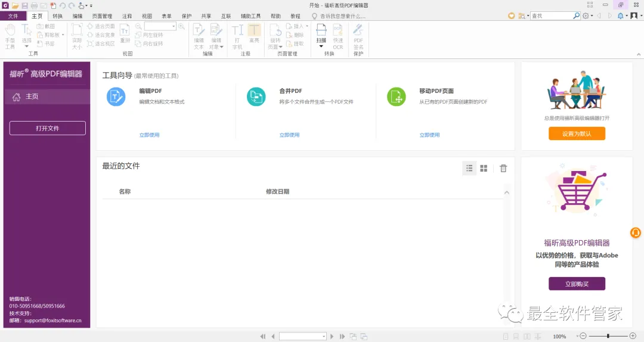The height and width of the screenshot is (342, 644).
Task: Expand the Rotate Pages (旋转页面) dropdown
Action: pos(280,47)
